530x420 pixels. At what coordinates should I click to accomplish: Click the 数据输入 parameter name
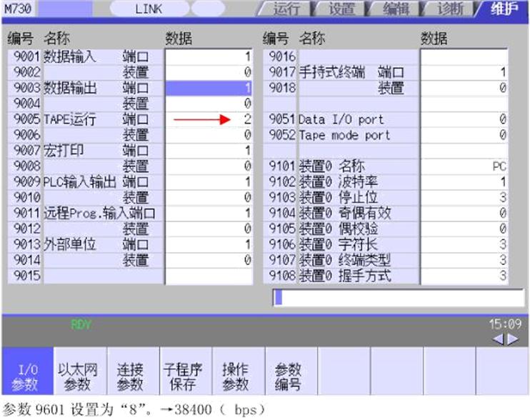click(x=70, y=56)
